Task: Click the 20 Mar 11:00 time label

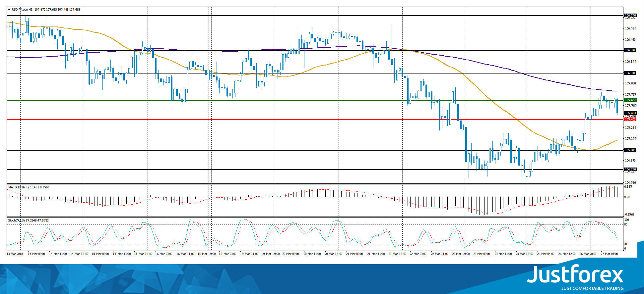Action: [x=312, y=254]
